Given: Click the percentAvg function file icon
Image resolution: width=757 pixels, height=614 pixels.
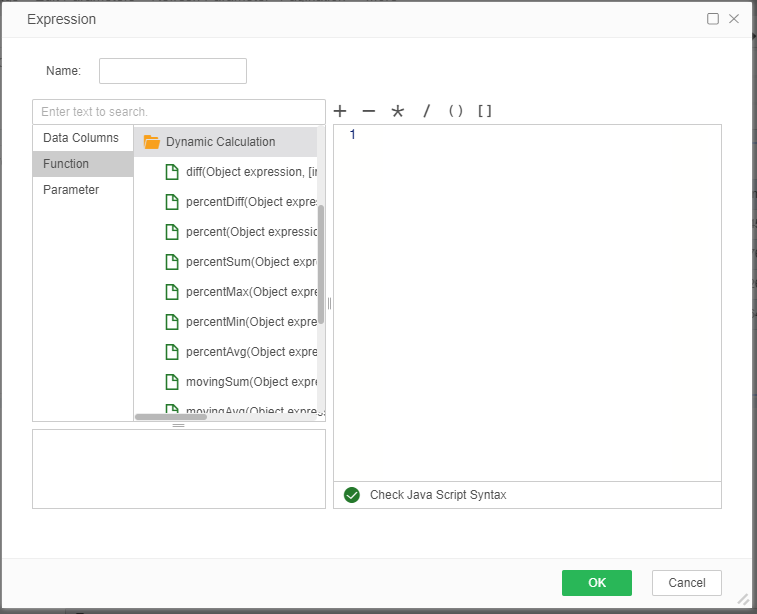Looking at the screenshot, I should [x=172, y=351].
